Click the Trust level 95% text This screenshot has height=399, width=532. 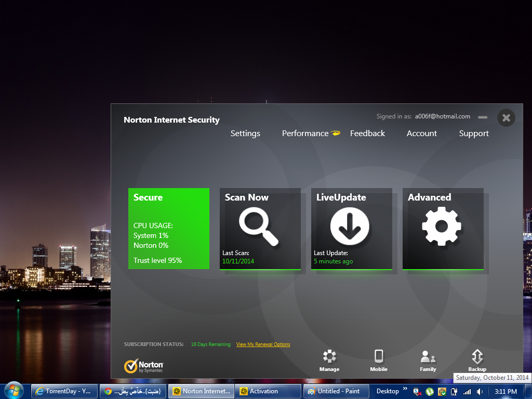(x=157, y=261)
